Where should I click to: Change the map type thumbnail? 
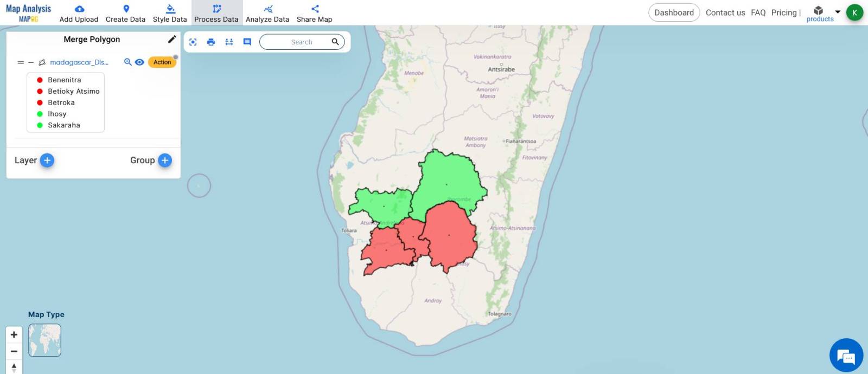click(x=44, y=340)
